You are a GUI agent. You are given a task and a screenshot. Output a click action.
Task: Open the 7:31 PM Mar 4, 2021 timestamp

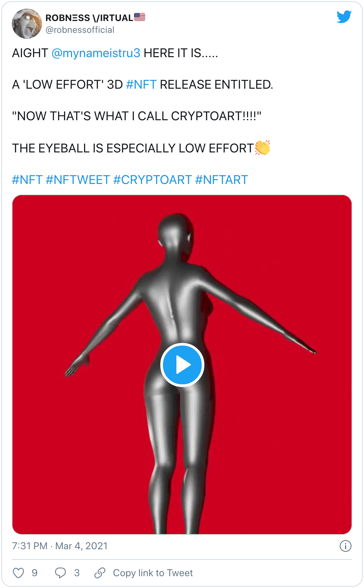pos(60,546)
